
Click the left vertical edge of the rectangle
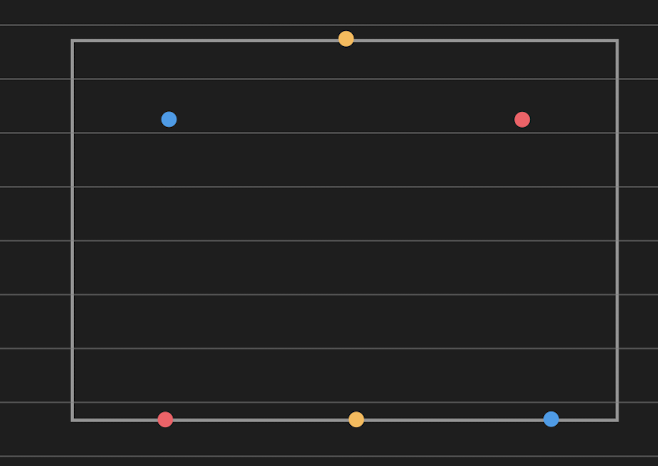73,230
